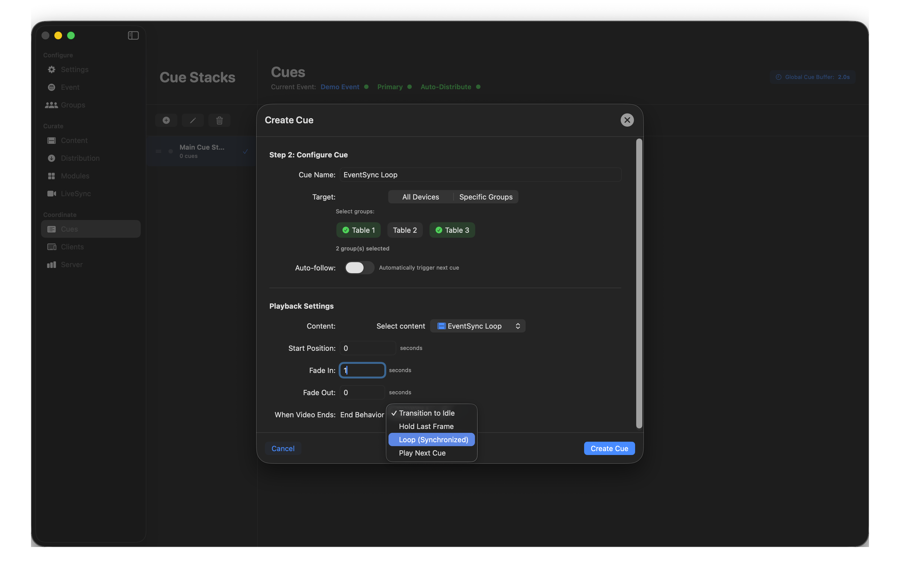Click the green fullscreen window button

(x=71, y=35)
